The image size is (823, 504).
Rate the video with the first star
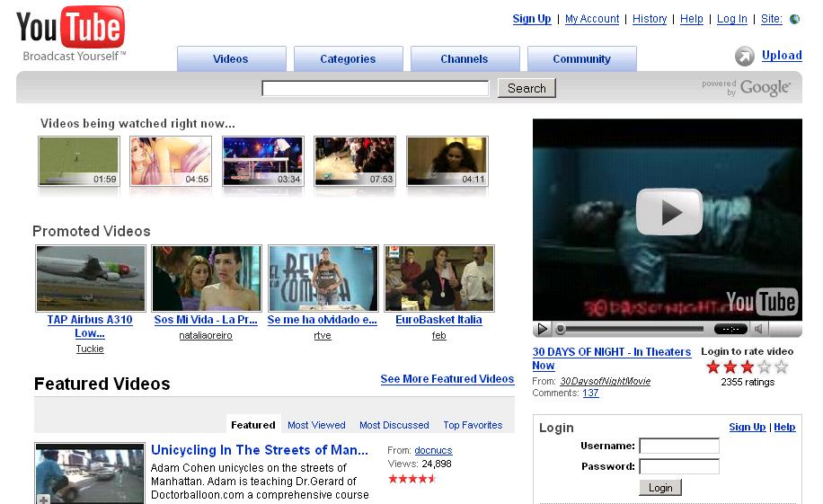point(712,367)
